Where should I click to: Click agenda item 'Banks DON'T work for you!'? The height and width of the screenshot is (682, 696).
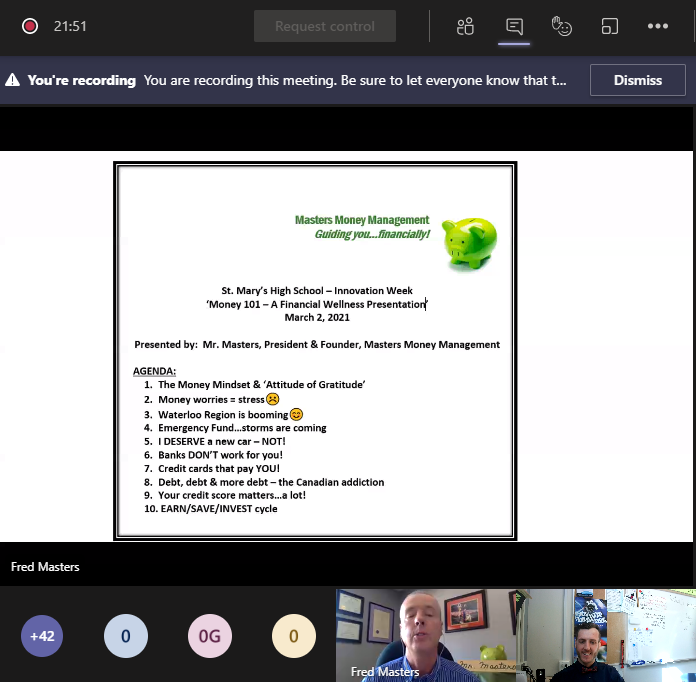(x=220, y=455)
